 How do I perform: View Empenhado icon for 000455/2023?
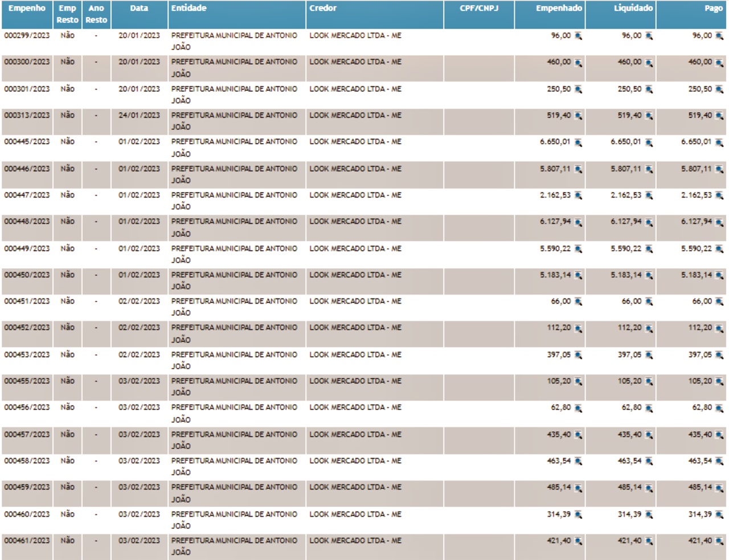pyautogui.click(x=578, y=382)
